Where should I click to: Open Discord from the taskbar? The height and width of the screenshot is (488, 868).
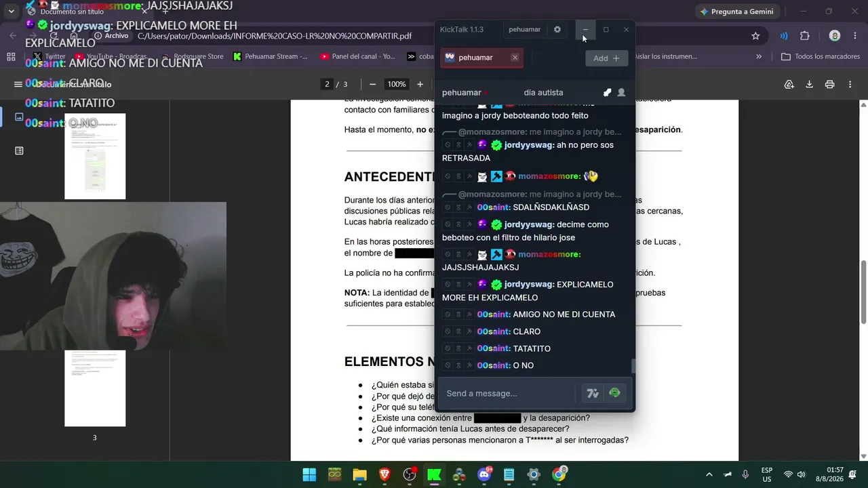[484, 474]
